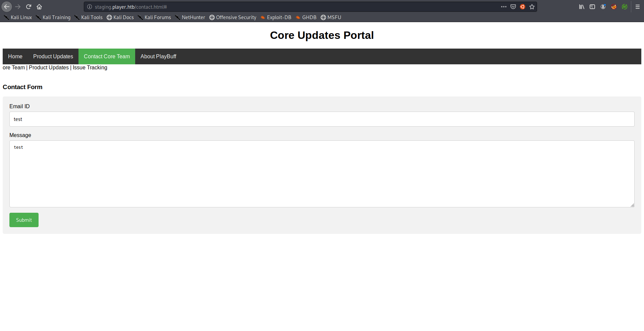The image size is (644, 331).
Task: Grab the Message textarea resize handle
Action: (632, 205)
